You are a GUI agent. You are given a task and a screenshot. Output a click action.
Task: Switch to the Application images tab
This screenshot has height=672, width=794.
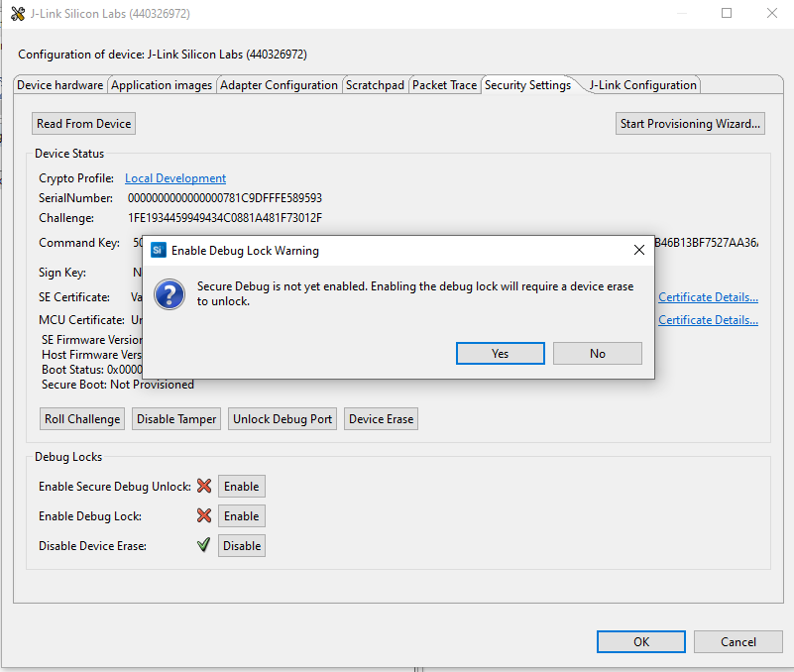(x=162, y=84)
